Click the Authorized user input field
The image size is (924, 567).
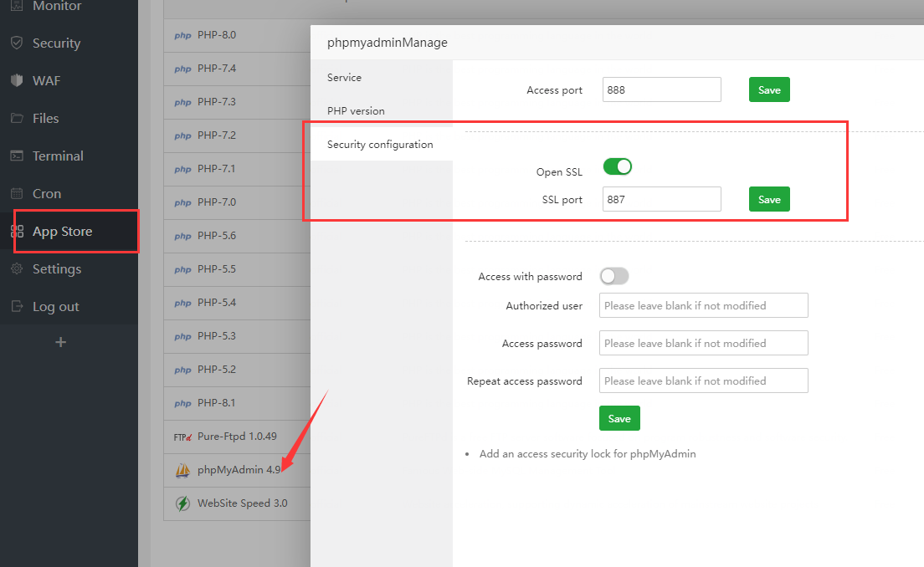click(703, 306)
